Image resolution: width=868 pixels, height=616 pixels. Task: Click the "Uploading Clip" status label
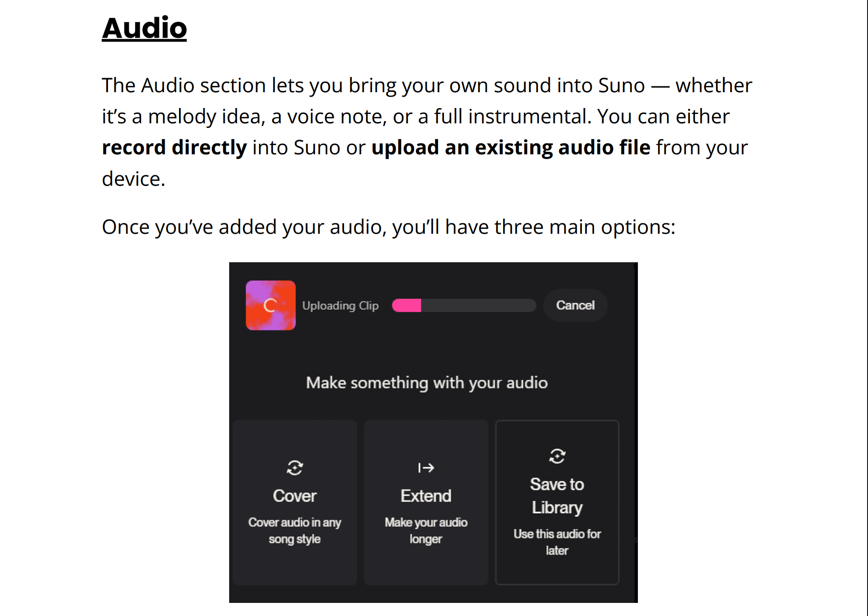click(x=340, y=306)
